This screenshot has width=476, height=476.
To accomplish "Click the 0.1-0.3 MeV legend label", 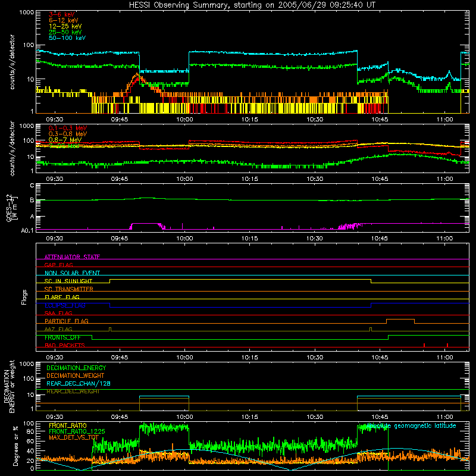I will (68, 128).
